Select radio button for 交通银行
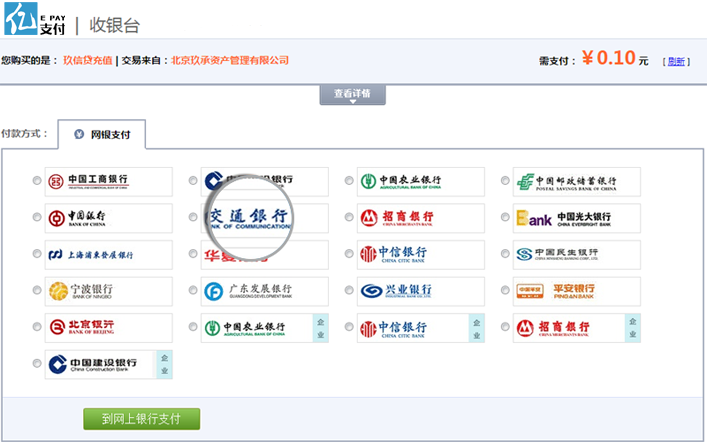 pyautogui.click(x=193, y=217)
